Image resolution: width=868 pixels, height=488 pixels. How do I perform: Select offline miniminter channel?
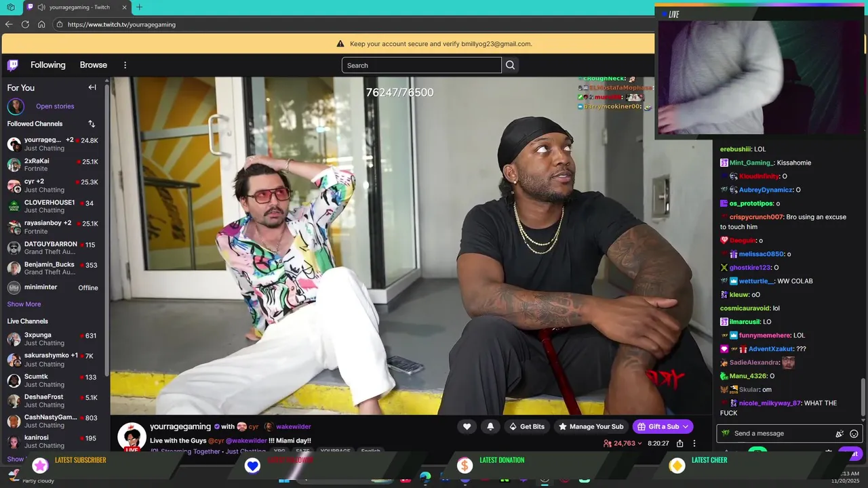pos(52,287)
